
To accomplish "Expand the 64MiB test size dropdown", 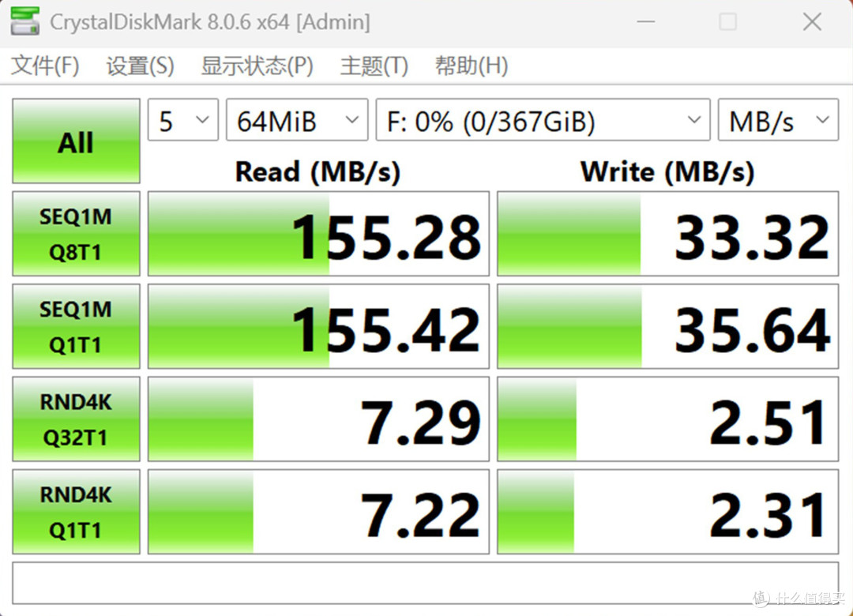I will click(x=297, y=120).
